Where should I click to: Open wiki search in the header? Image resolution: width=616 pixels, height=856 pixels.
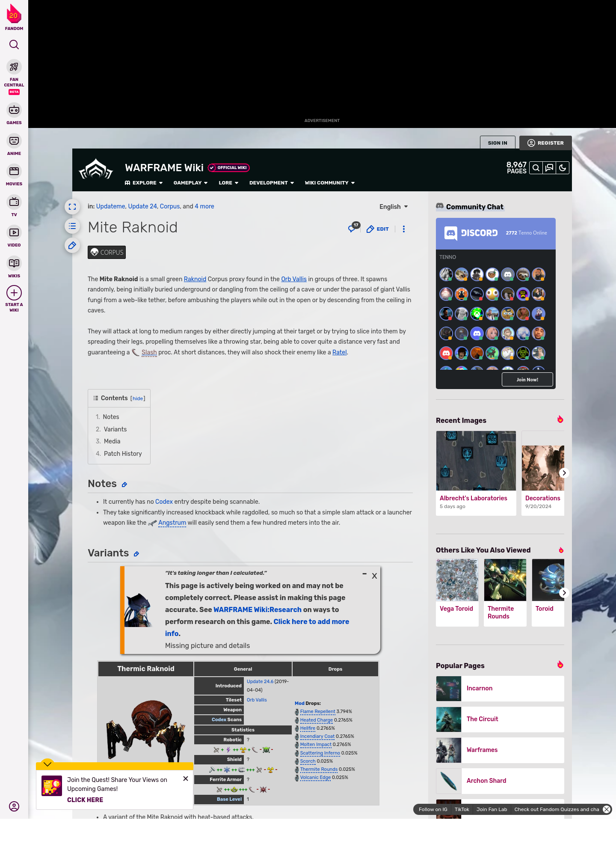coord(536,168)
